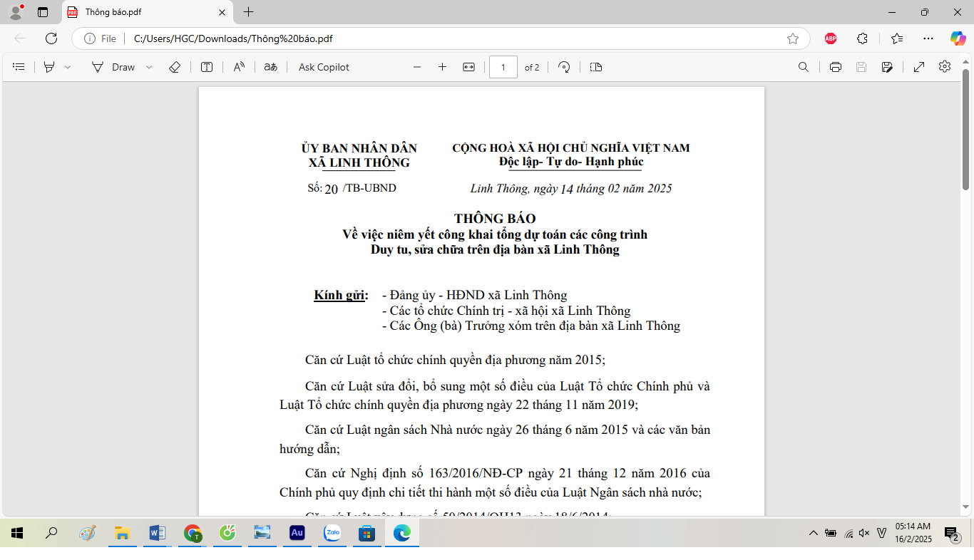Search within the PDF document
Image resolution: width=974 pixels, height=560 pixels.
coord(803,67)
